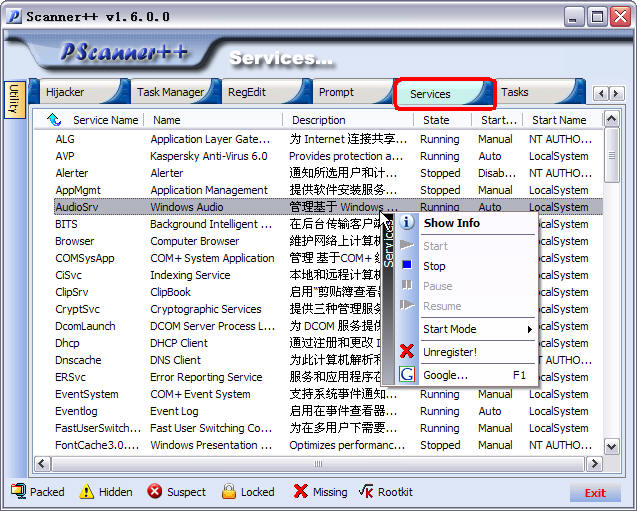Viewport: 637px width, 511px height.
Task: Click the Missing red X icon
Action: pyautogui.click(x=300, y=492)
